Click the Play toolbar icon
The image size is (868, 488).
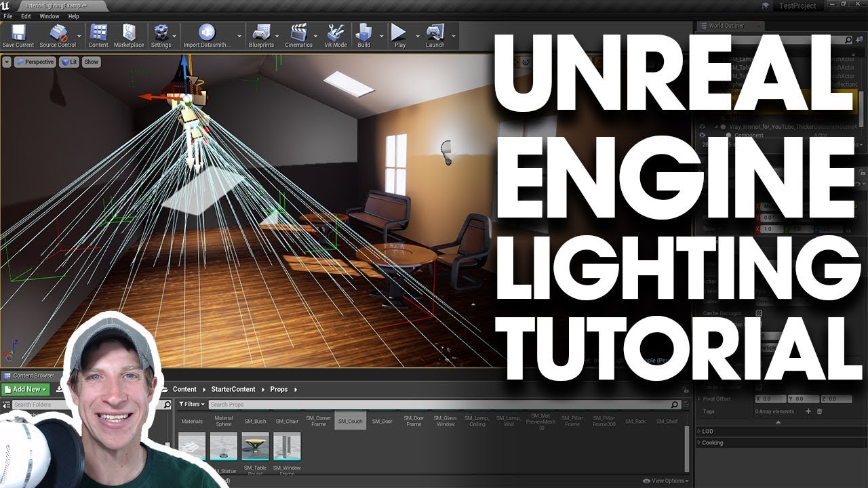click(x=399, y=36)
